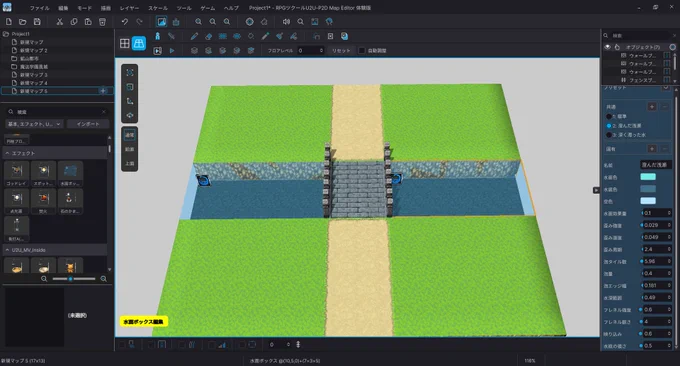This screenshot has height=366, width=680.
Task: Click the 通常 view button in the viewport toolbar
Action: click(x=129, y=135)
